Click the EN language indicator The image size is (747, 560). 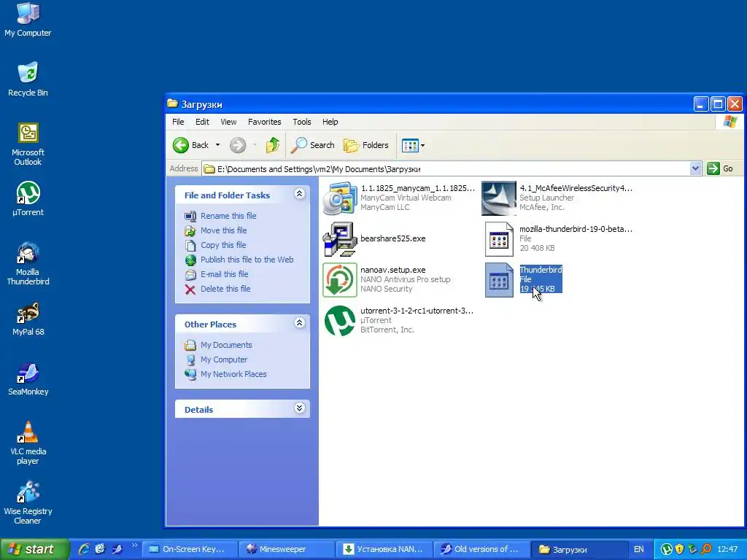pyautogui.click(x=639, y=549)
